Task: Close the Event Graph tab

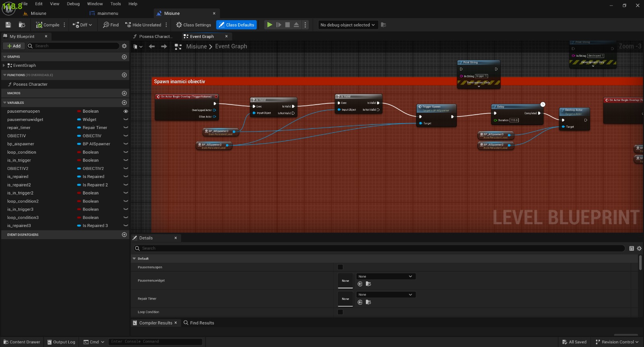Action: click(x=226, y=36)
